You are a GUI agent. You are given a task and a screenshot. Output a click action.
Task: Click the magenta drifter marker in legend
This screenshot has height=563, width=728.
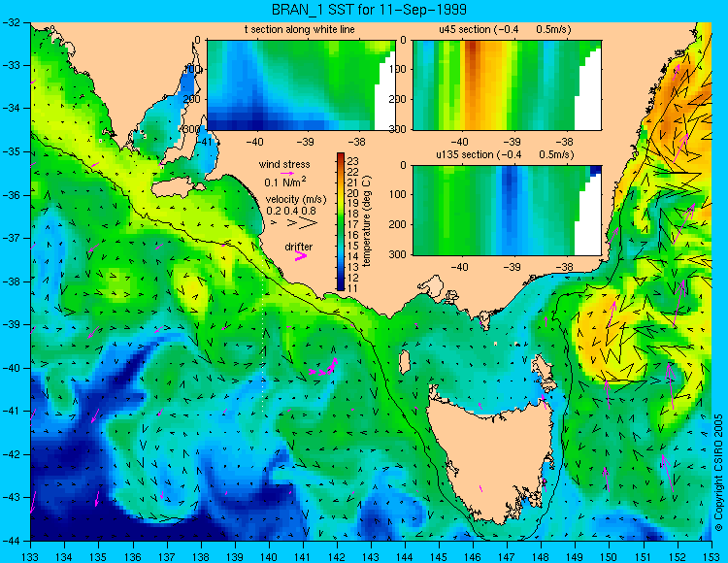[x=301, y=256]
